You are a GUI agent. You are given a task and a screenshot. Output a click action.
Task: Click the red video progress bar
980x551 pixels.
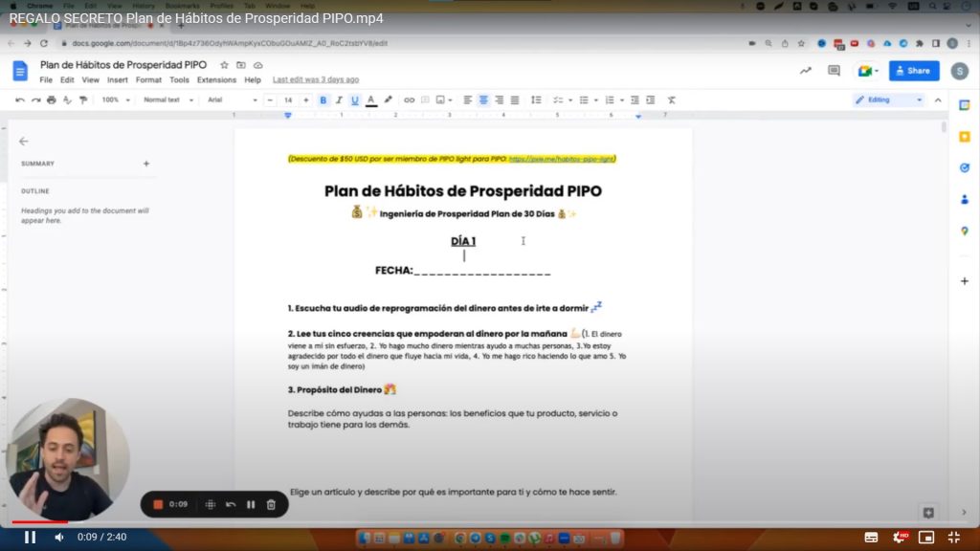39,521
